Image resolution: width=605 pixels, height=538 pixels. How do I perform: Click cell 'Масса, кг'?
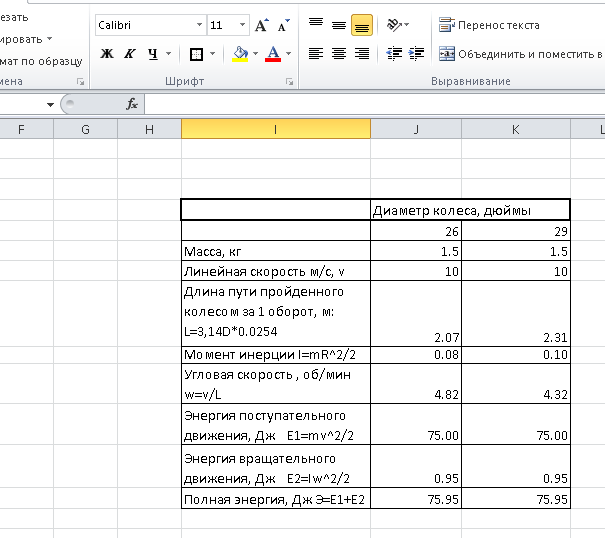275,251
